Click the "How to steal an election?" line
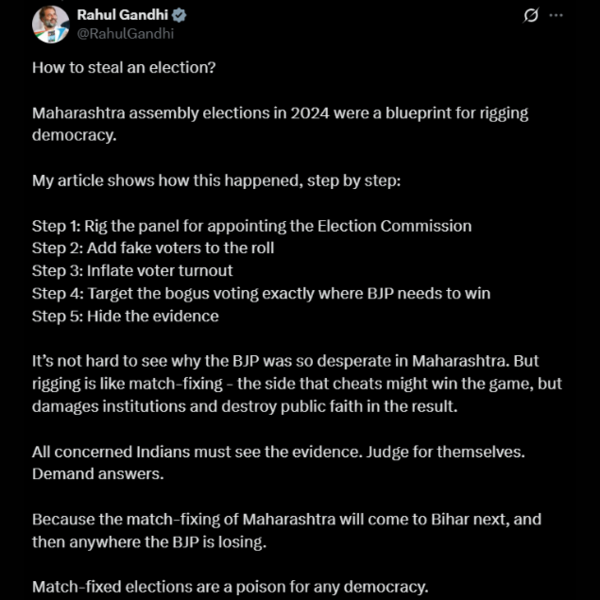Screen dimensions: 600x600 coord(124,67)
